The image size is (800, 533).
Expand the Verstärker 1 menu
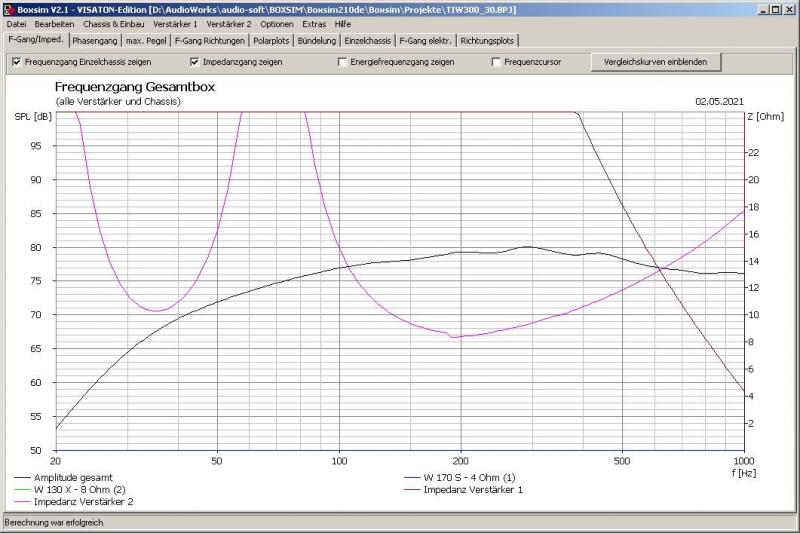pyautogui.click(x=175, y=23)
